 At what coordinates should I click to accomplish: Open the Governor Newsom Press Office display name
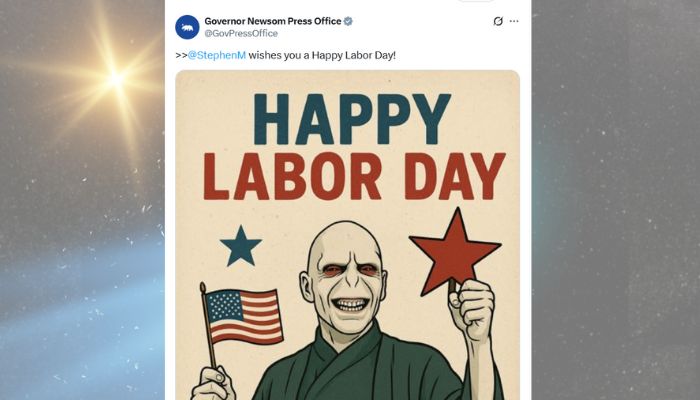pos(272,21)
